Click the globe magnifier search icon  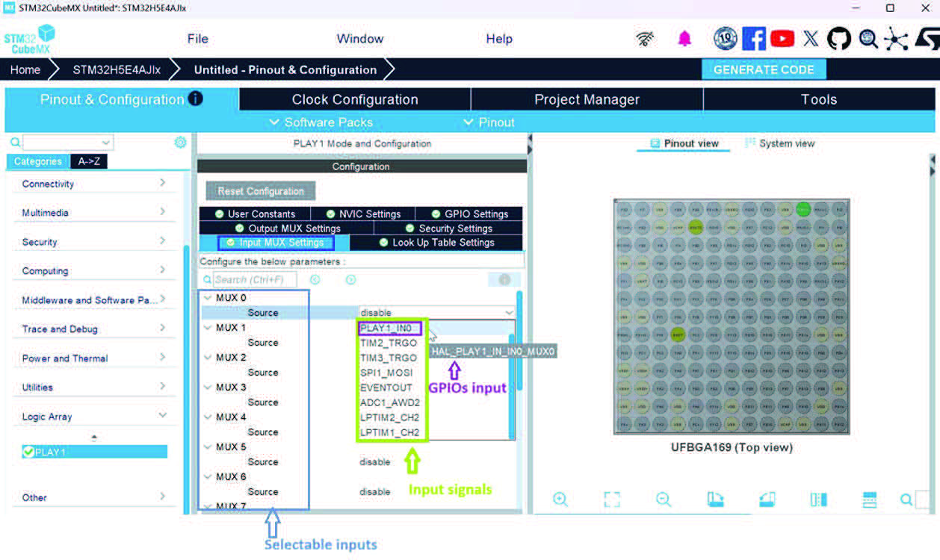point(868,39)
